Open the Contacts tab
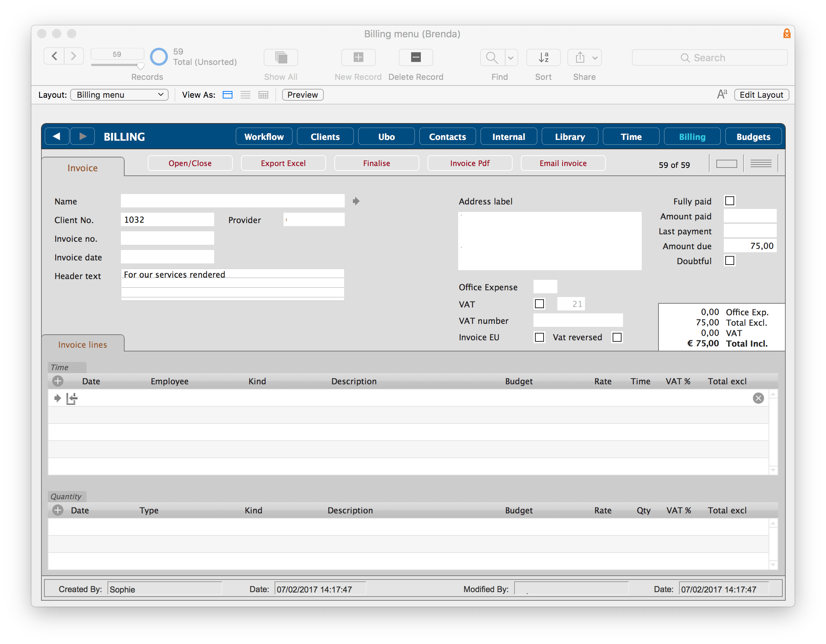This screenshot has width=826, height=644. click(x=447, y=137)
